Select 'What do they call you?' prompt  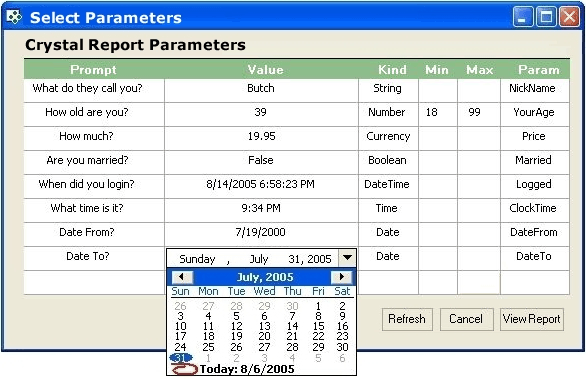94,90
